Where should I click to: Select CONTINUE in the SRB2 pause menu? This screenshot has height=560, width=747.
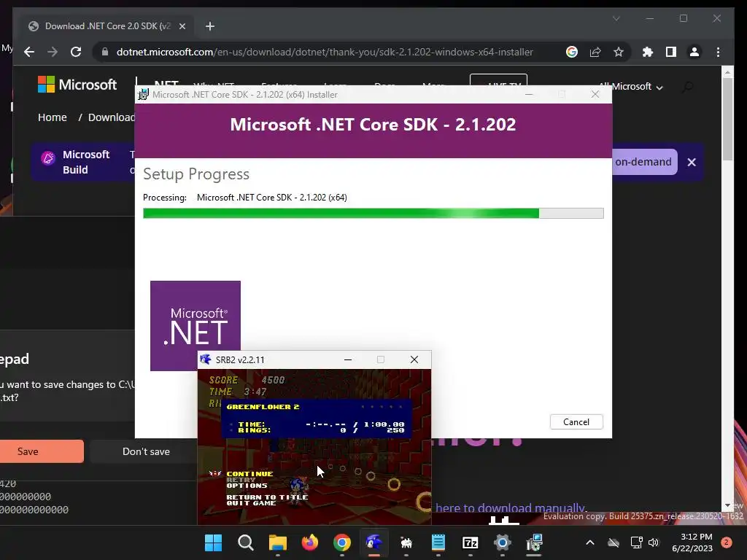coord(249,474)
